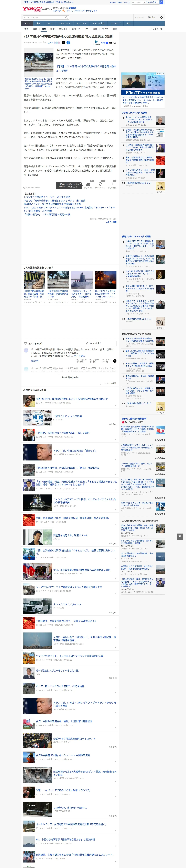
Task: Open 【写真】パナマ運河 photo link
Action: click(86, 68)
